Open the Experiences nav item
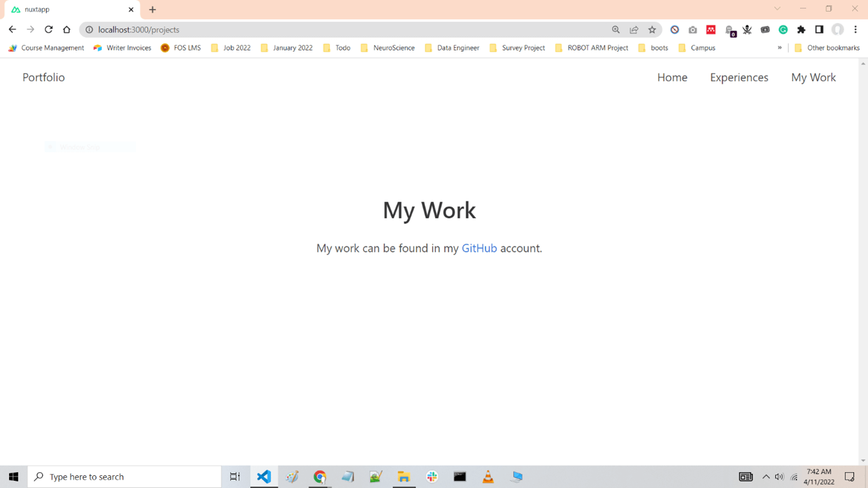Image resolution: width=868 pixels, height=488 pixels. point(739,78)
